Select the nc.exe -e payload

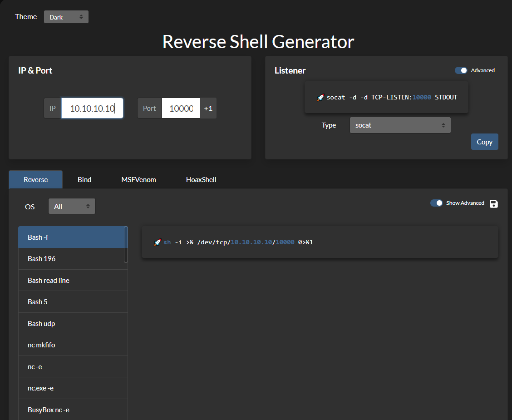pyautogui.click(x=73, y=388)
